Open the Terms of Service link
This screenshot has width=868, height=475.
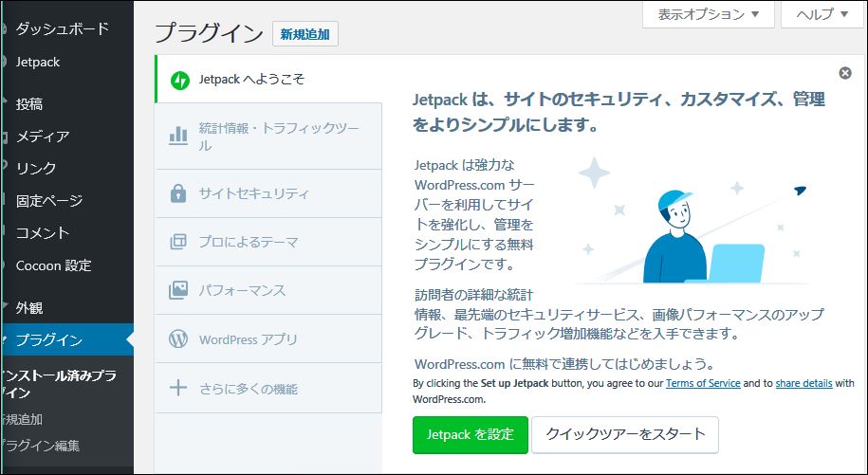pyautogui.click(x=703, y=383)
